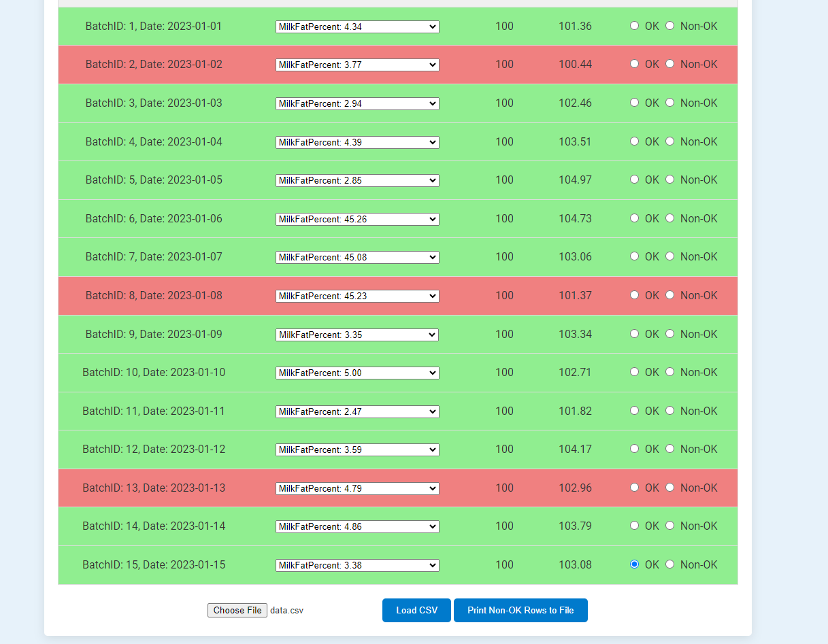Click the BatchID 3 date cell
The height and width of the screenshot is (644, 828).
pos(154,103)
